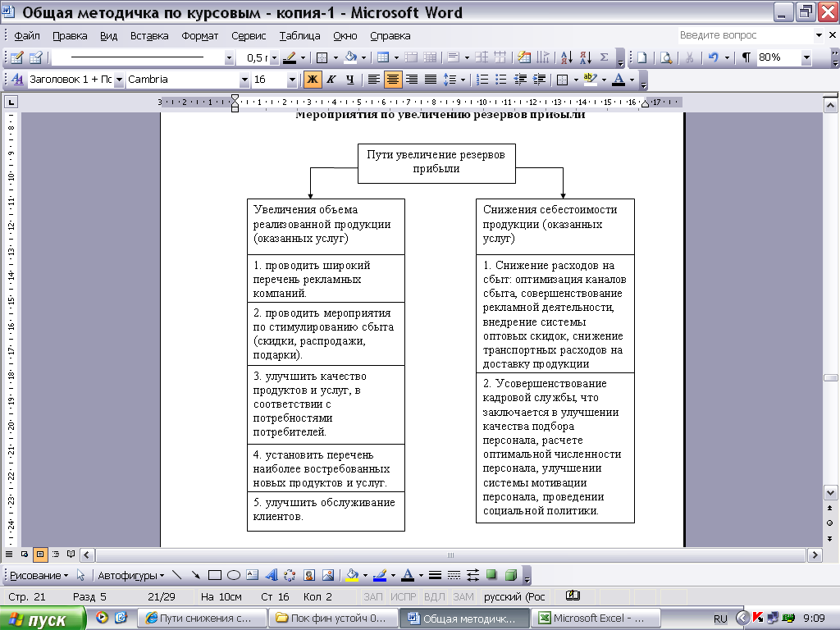Expand the font size 16 dropdown
Screen dimensions: 840x630
[291, 80]
